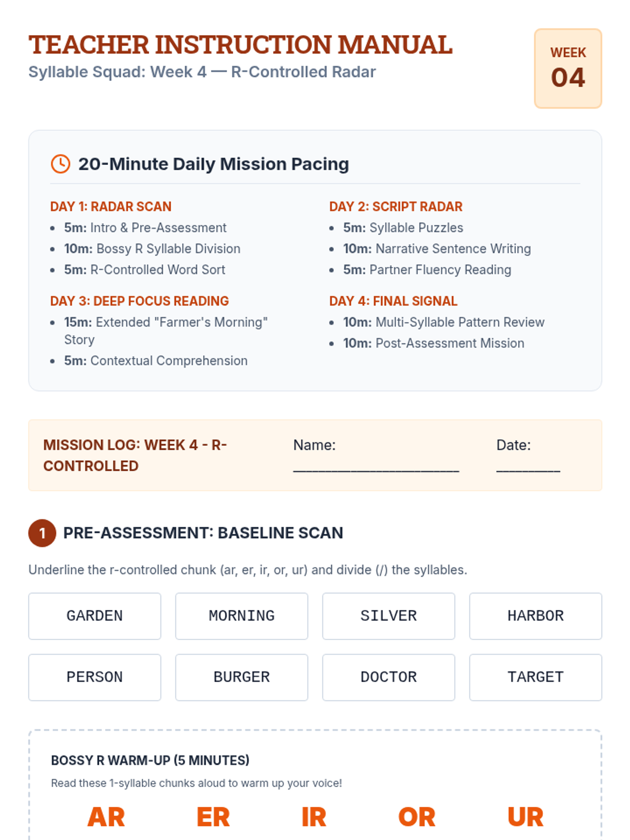Click the orange UR chunk
Viewport: 630px width, 840px height.
(526, 817)
